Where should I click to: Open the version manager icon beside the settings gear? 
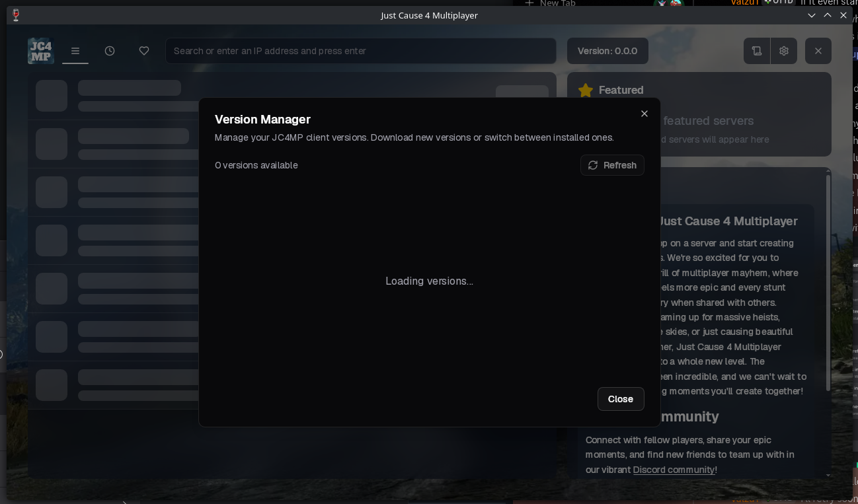pyautogui.click(x=757, y=51)
